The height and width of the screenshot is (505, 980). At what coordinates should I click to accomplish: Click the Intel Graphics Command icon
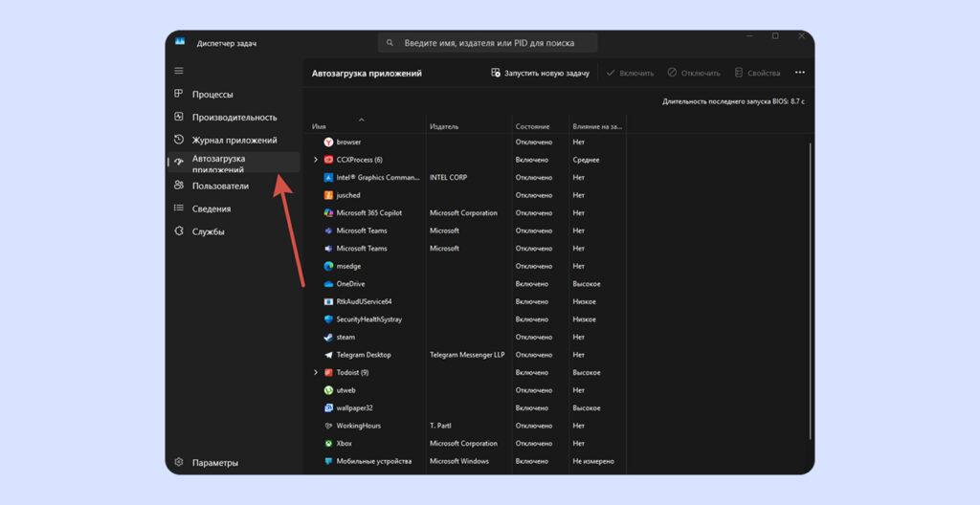(x=329, y=178)
